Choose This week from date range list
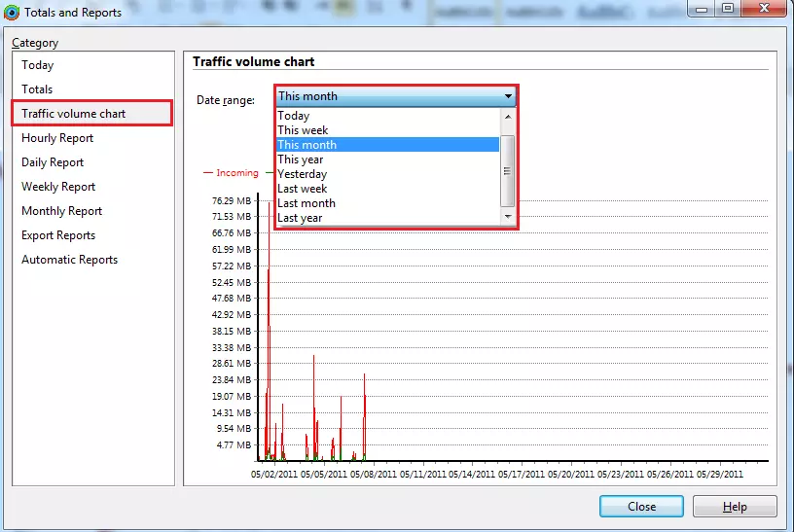794x532 pixels. coord(388,130)
